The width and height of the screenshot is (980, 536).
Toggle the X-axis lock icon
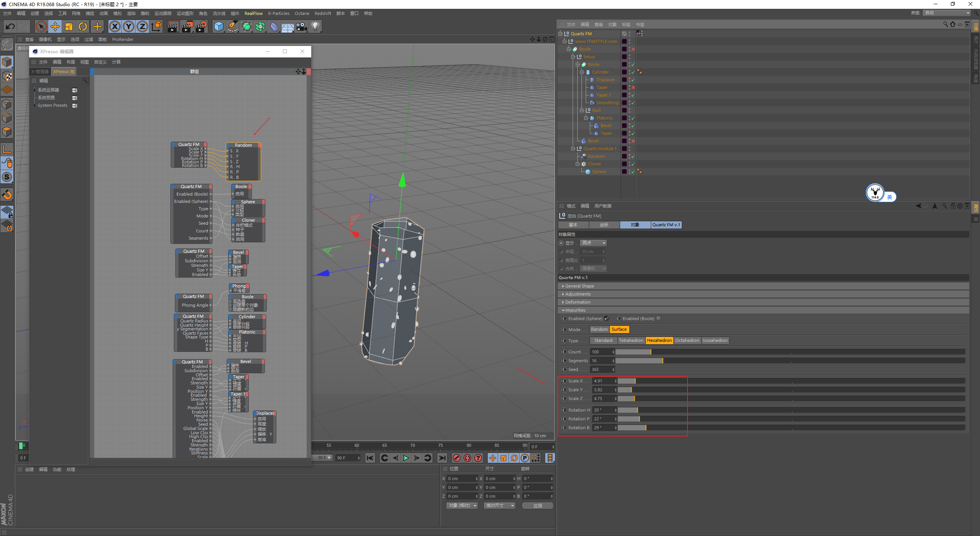[x=114, y=26]
